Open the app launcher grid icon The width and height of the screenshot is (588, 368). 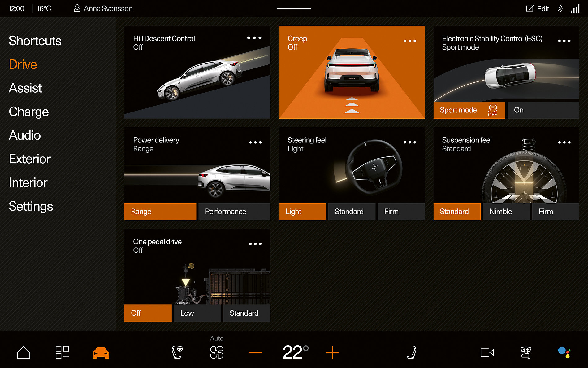pyautogui.click(x=62, y=352)
